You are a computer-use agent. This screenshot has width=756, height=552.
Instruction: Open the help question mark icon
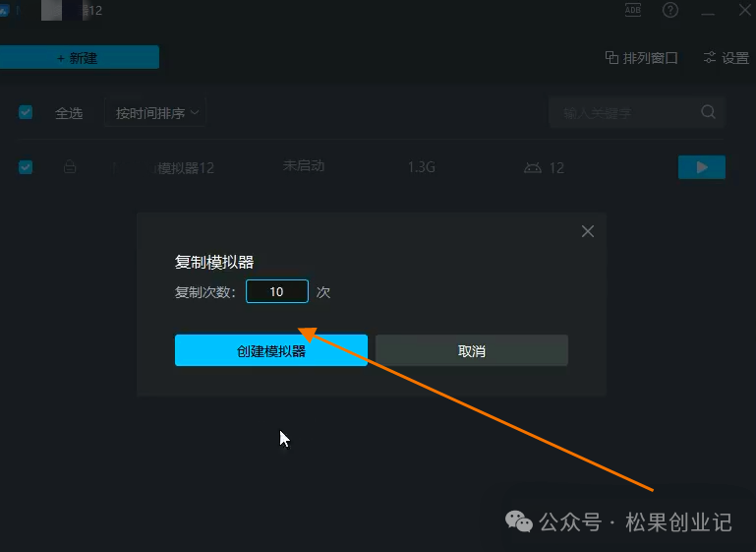(670, 10)
